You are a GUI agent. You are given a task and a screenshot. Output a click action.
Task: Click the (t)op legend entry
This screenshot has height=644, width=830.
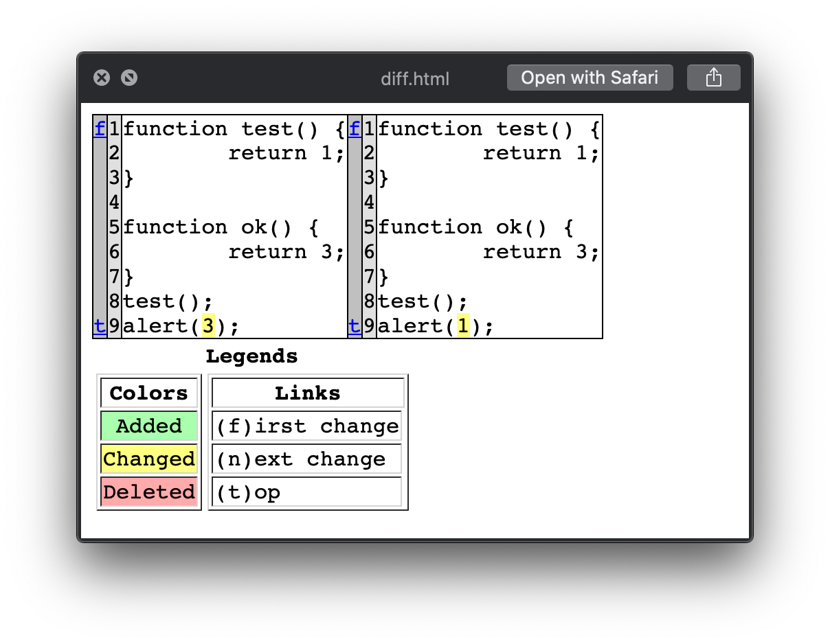click(x=307, y=492)
